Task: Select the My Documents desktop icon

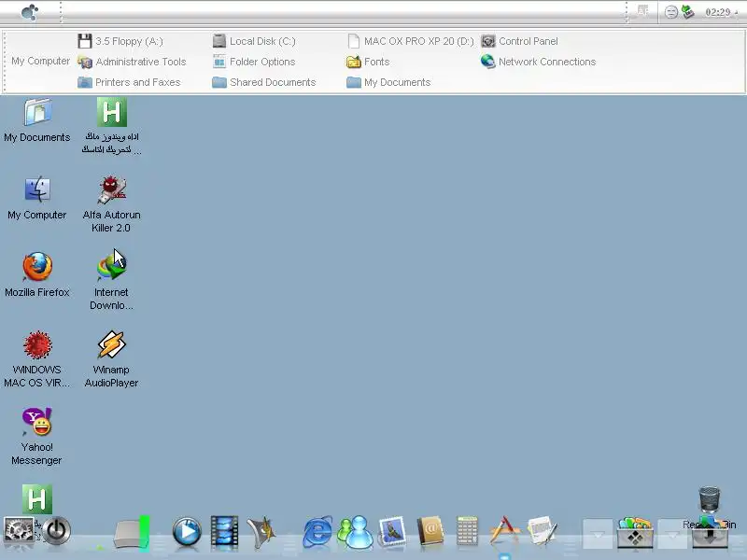Action: pos(37,120)
